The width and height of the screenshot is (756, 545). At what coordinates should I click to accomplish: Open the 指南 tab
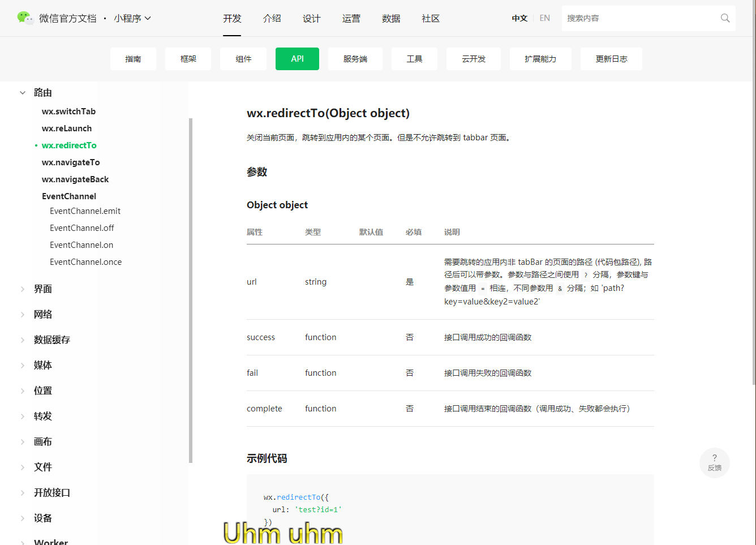tap(133, 58)
